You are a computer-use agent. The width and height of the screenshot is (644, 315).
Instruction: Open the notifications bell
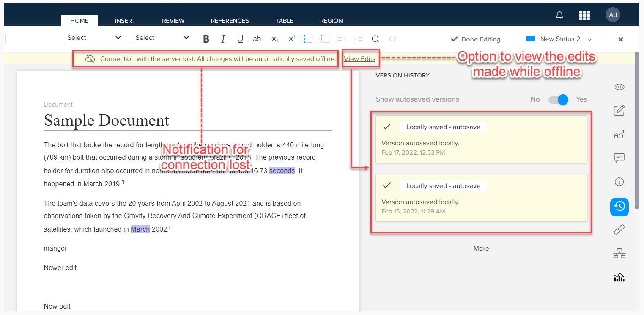[559, 15]
